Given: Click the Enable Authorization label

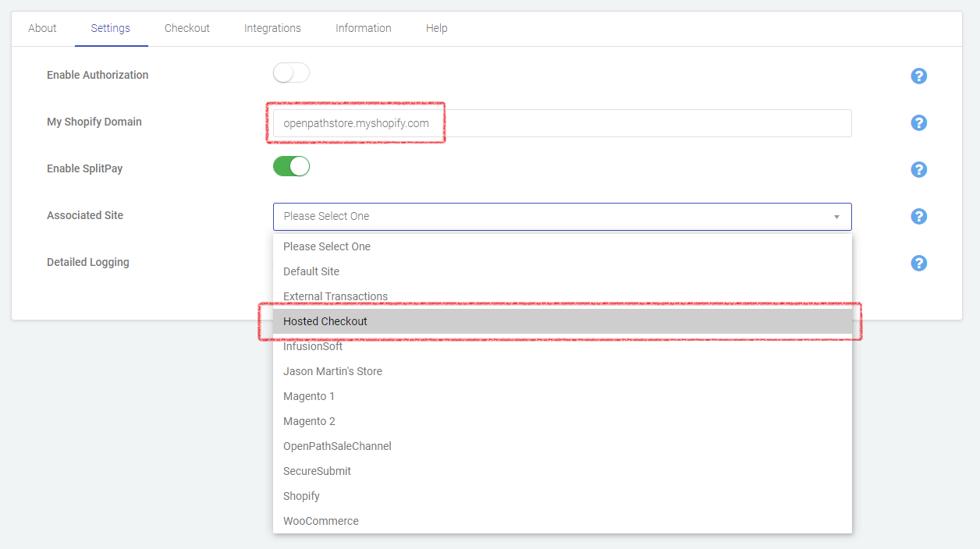Looking at the screenshot, I should pos(98,75).
